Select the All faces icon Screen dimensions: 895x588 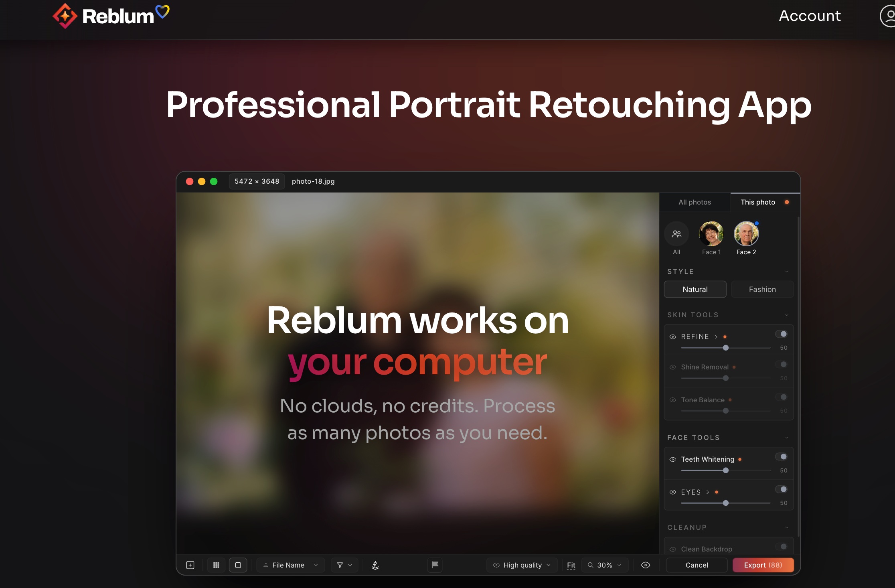[676, 234]
